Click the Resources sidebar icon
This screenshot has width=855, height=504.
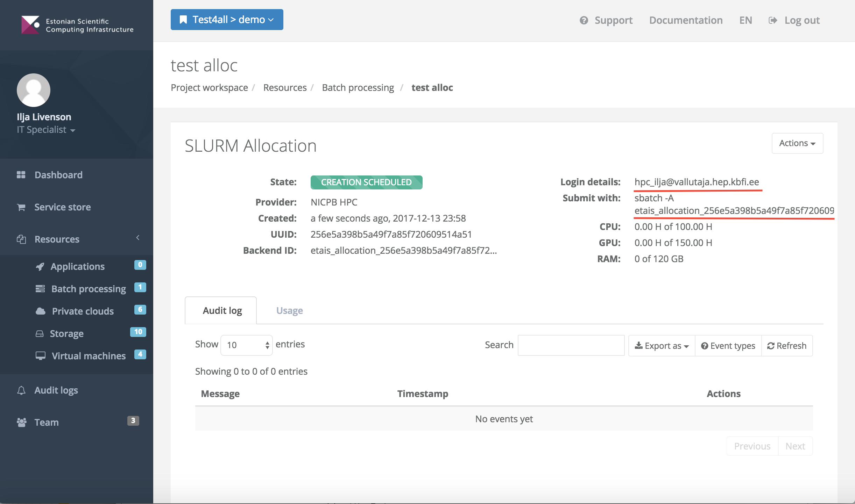21,239
